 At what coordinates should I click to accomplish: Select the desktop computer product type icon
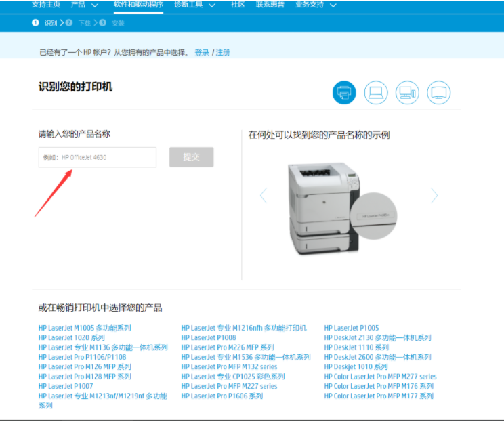407,93
